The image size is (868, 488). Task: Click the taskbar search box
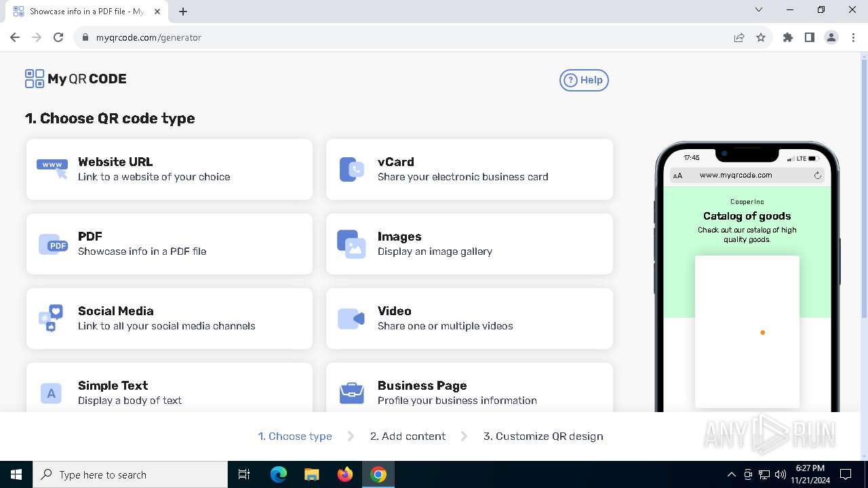(130, 474)
